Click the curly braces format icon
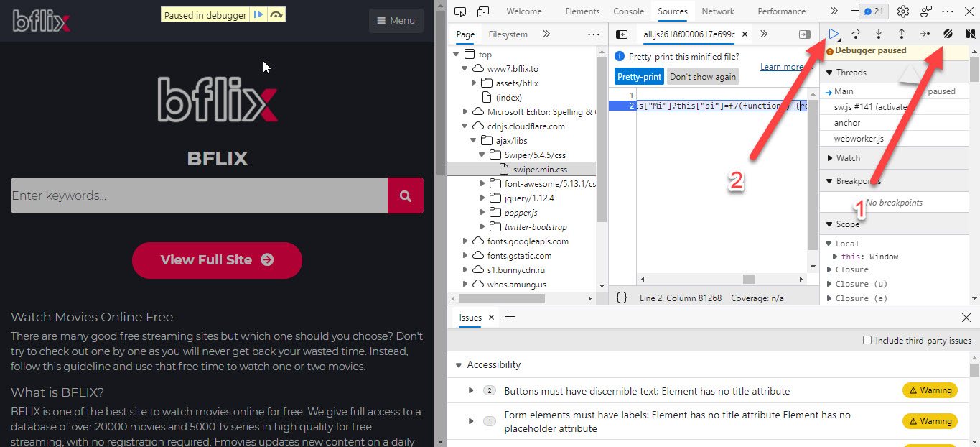980x447 pixels. 622,298
